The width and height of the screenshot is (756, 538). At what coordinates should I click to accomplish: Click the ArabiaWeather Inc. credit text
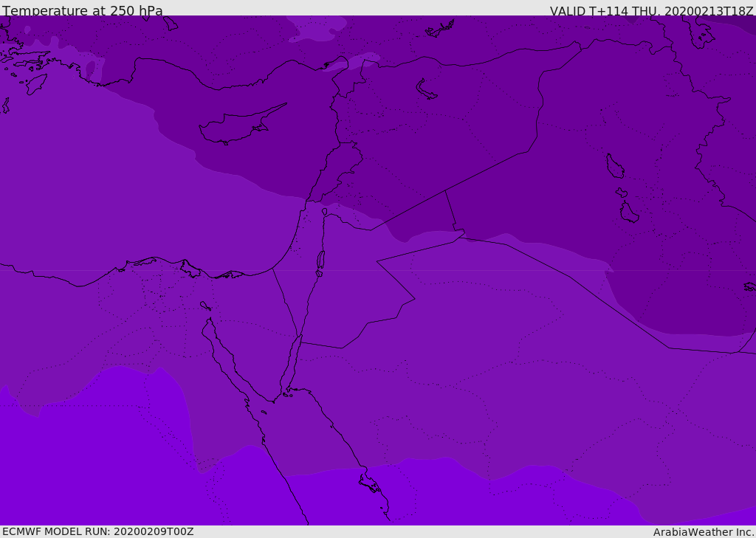pos(704,532)
